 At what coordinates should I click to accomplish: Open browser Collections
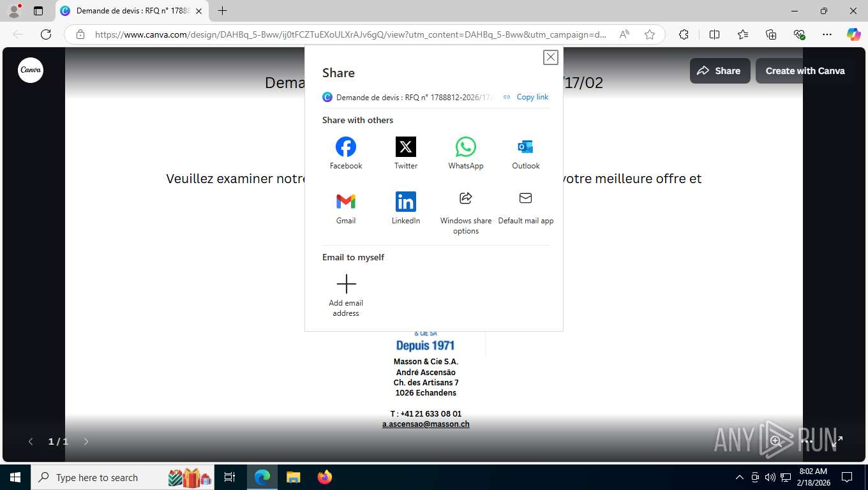coord(771,34)
